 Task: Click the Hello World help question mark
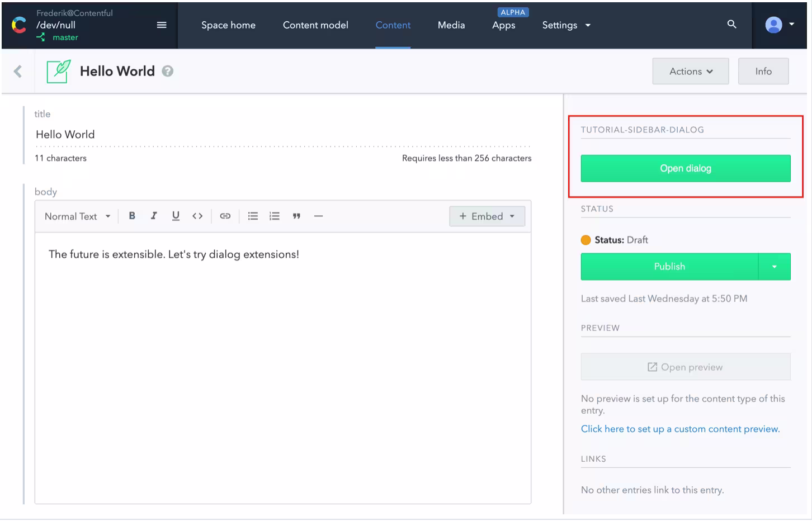click(168, 71)
